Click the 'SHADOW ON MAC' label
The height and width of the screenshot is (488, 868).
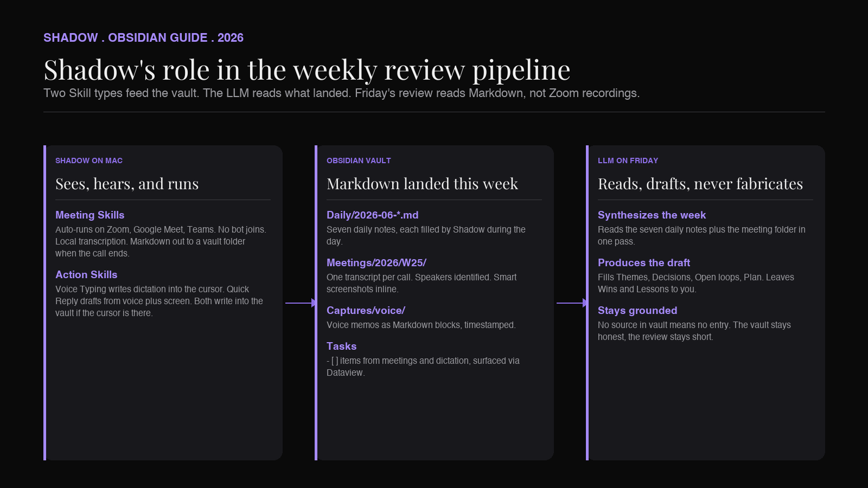click(x=89, y=160)
